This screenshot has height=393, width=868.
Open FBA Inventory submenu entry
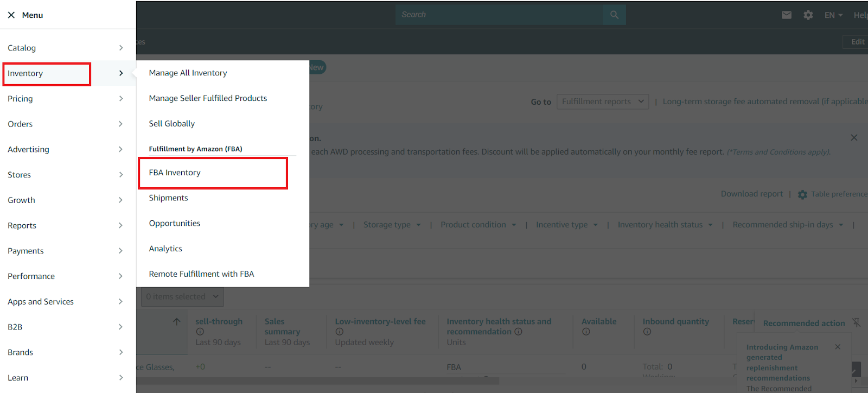pos(175,173)
